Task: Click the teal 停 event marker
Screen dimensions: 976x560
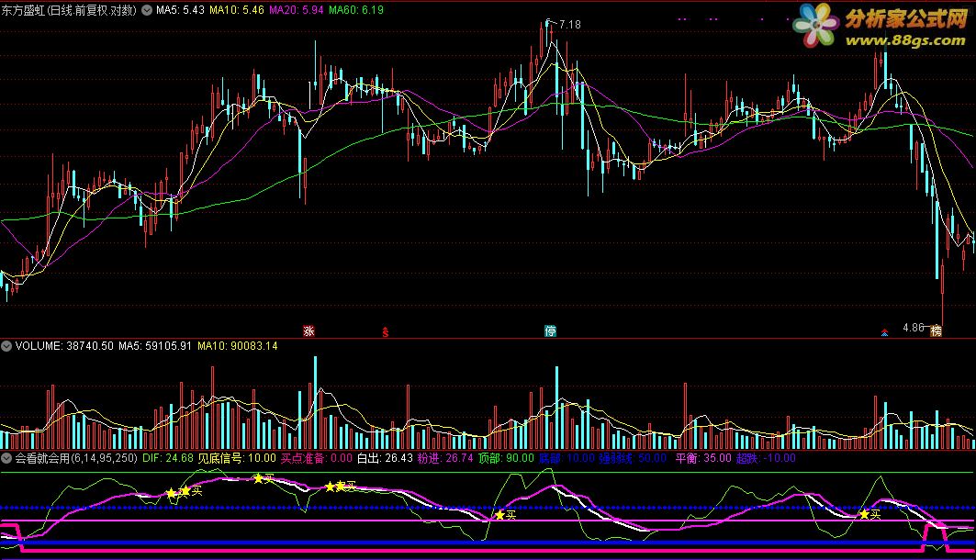Action: (550, 331)
